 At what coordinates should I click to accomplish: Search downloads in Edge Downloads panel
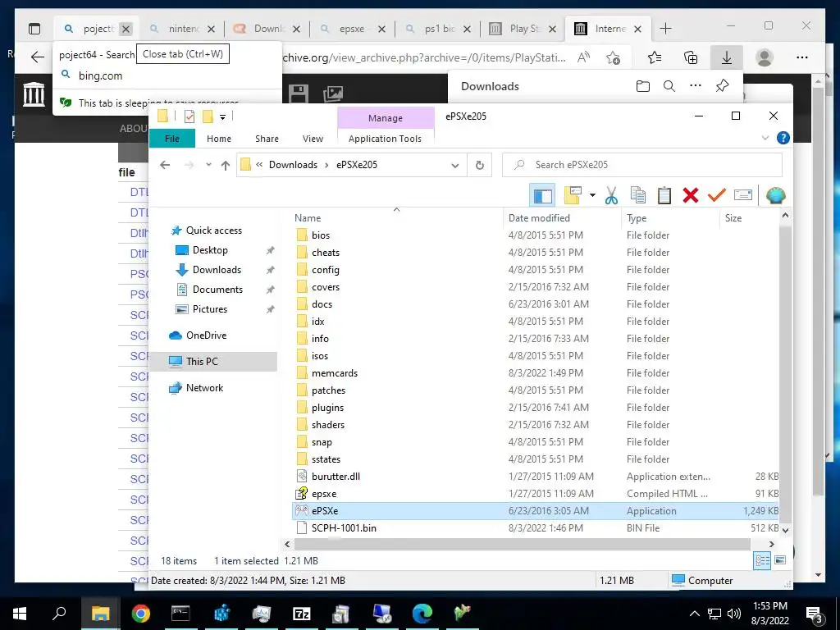[669, 86]
